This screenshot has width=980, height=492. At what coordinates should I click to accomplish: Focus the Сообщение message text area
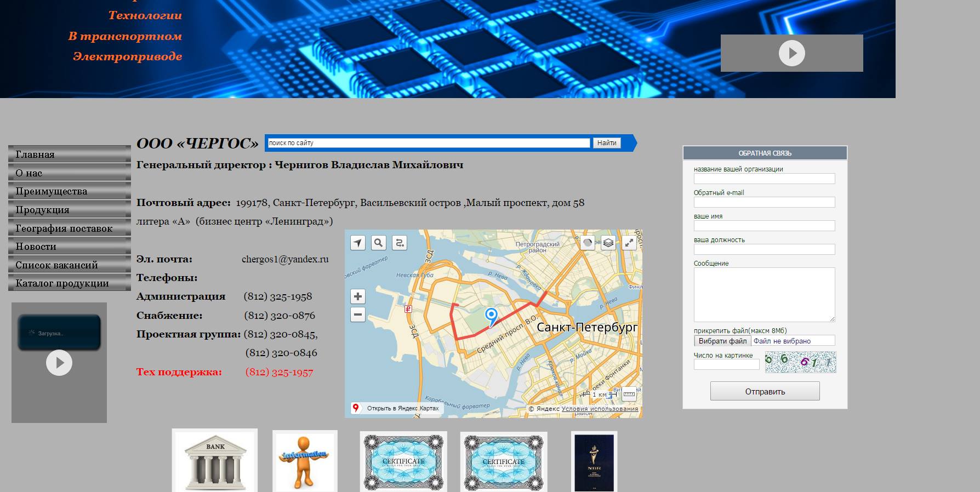point(764,294)
